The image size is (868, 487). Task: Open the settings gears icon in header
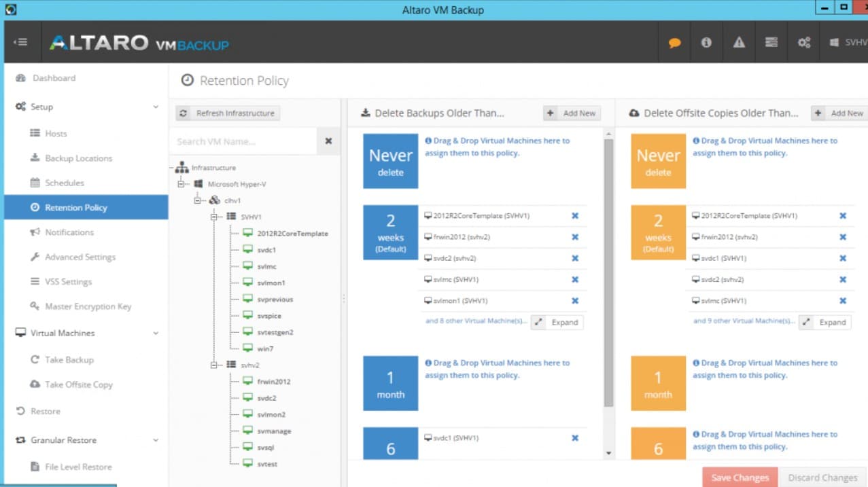(x=804, y=42)
